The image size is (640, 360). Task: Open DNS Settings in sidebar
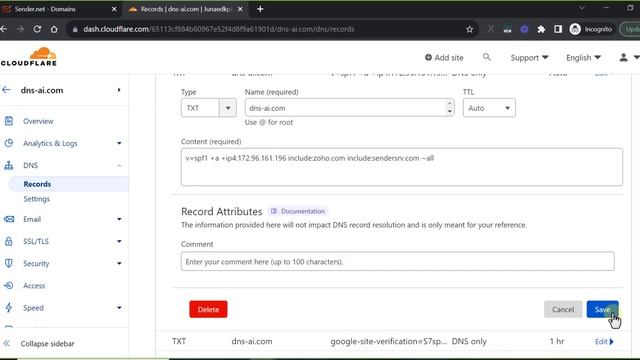point(36,199)
